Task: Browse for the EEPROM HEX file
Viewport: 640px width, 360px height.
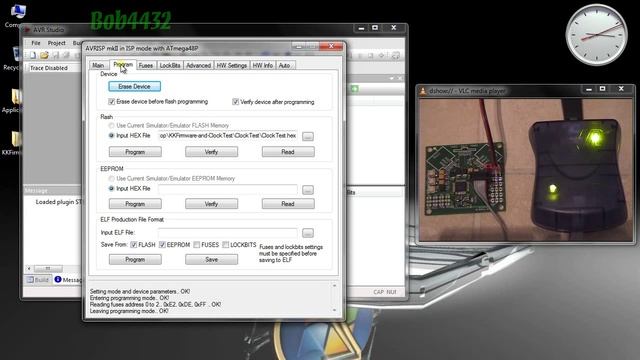Action: click(x=308, y=190)
